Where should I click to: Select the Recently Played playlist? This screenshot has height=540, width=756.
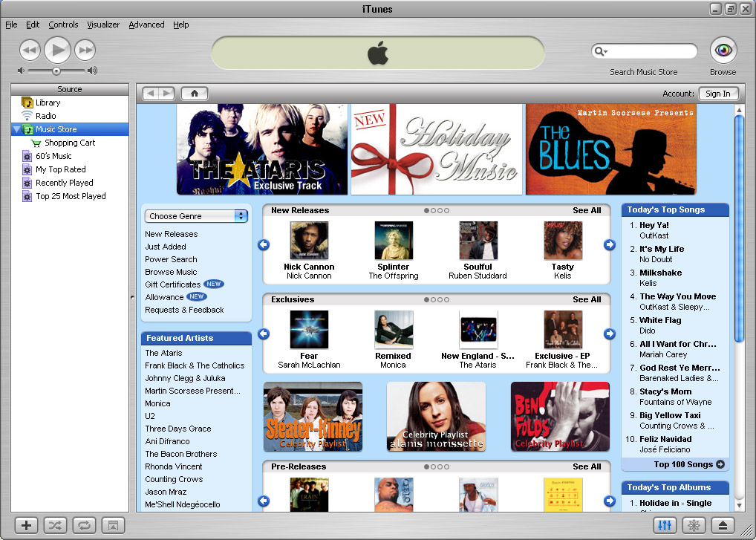pos(70,183)
